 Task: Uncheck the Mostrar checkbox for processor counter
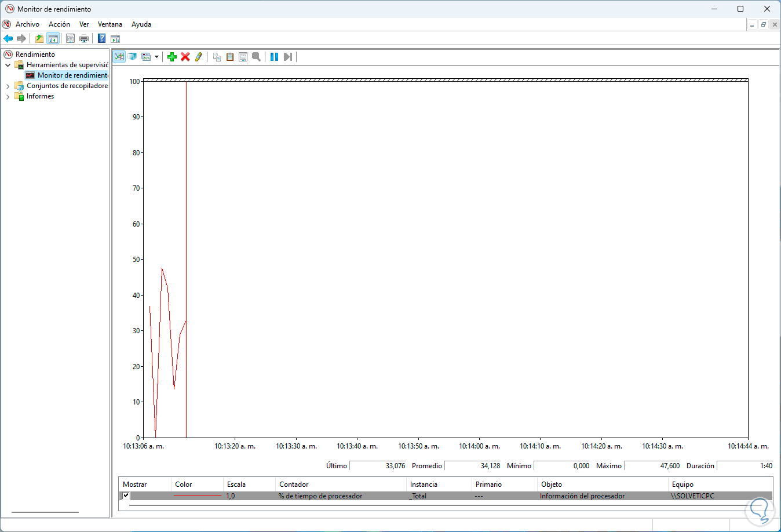click(x=126, y=495)
